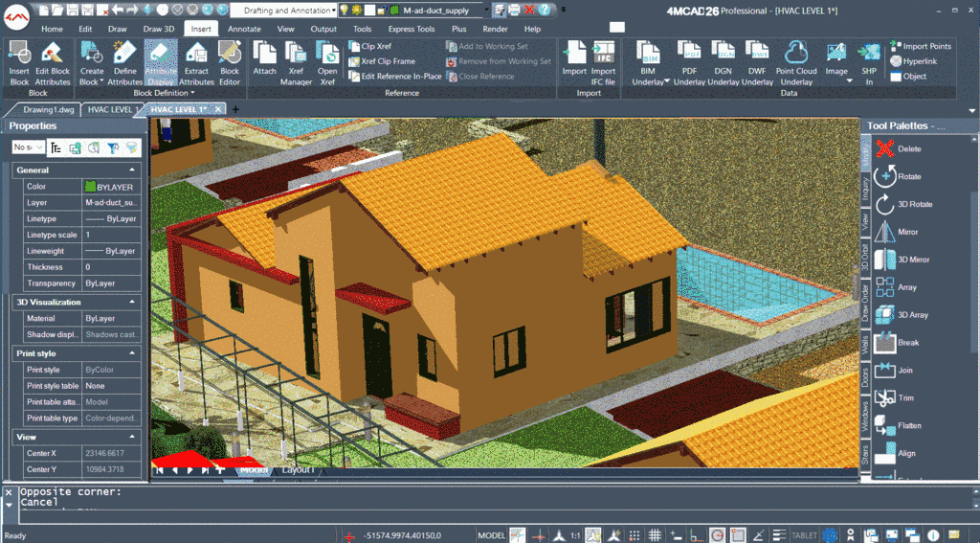Open the Annotate ribbon tab
Viewport: 980px width, 543px height.
point(244,29)
